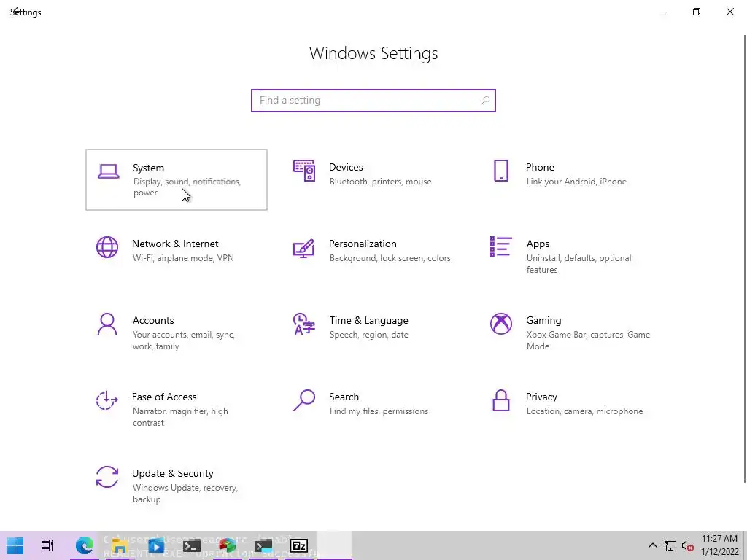Select the Accounts heading
Image resolution: width=747 pixels, height=560 pixels.
(x=153, y=321)
